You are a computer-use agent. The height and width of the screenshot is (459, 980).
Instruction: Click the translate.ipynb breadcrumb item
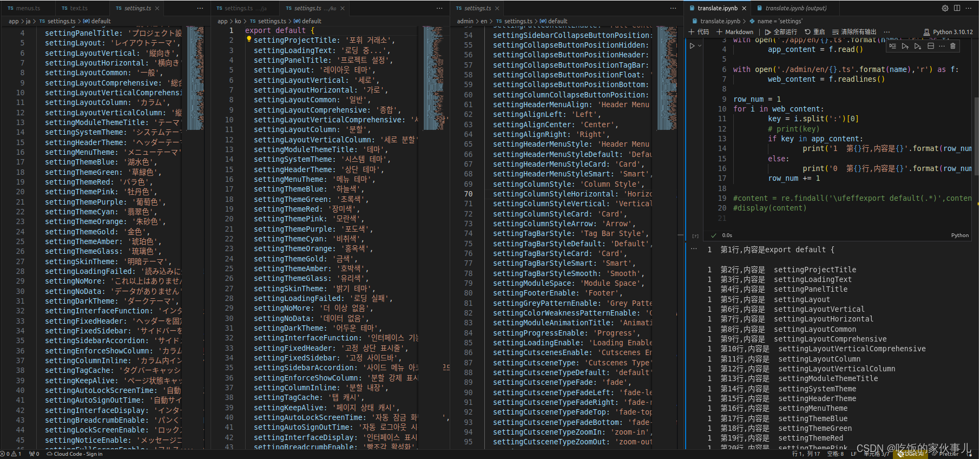point(716,21)
